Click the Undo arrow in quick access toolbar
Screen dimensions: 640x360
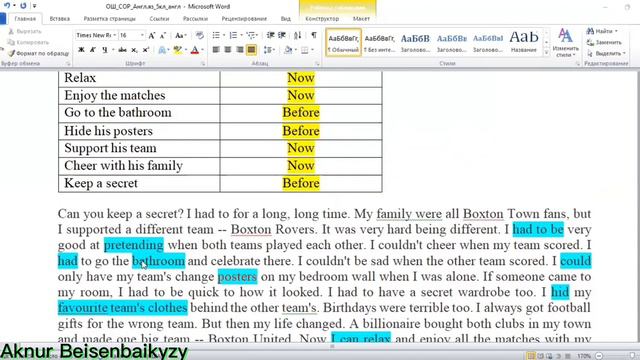pos(7,6)
